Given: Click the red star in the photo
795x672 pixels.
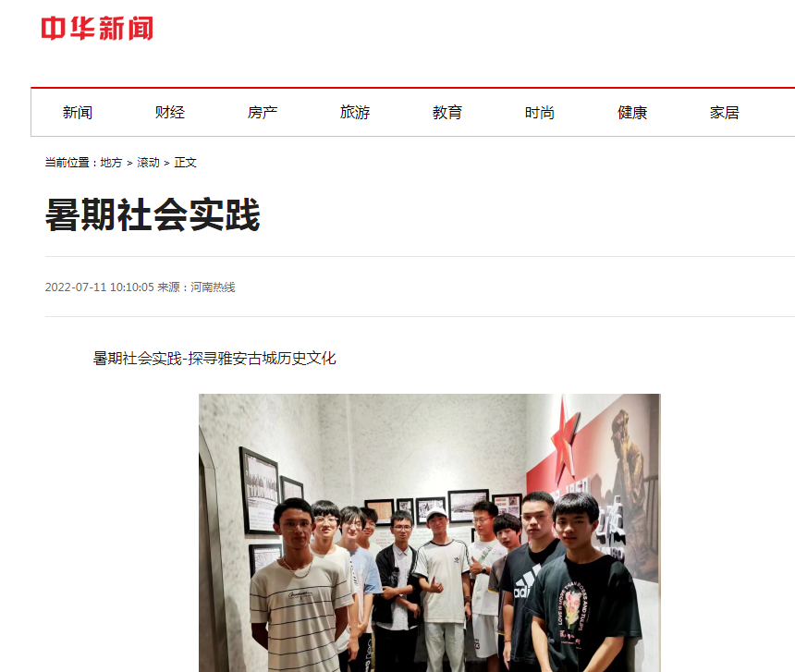Looking at the screenshot, I should pyautogui.click(x=565, y=441).
